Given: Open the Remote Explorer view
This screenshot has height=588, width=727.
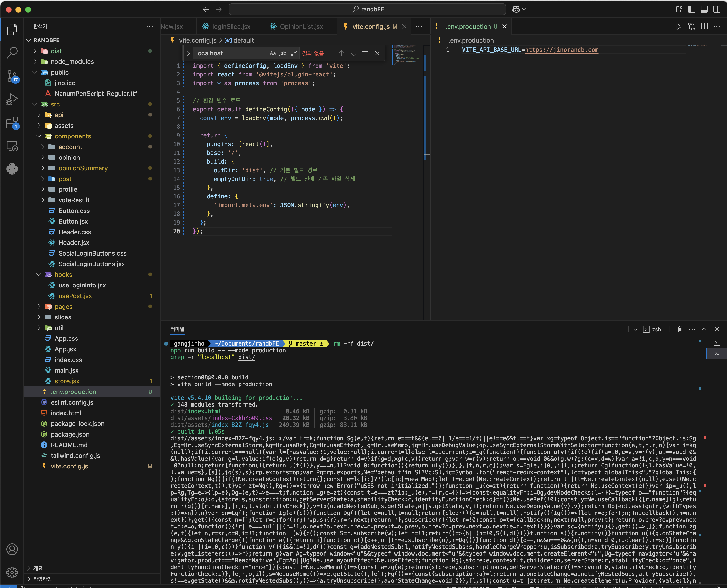Looking at the screenshot, I should point(12,146).
